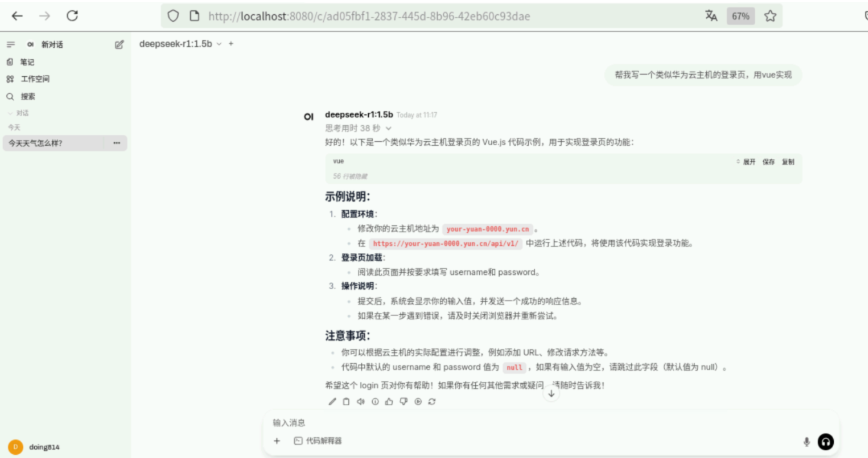
Task: Collapse the sidebar using hamburger icon
Action: click(x=10, y=44)
